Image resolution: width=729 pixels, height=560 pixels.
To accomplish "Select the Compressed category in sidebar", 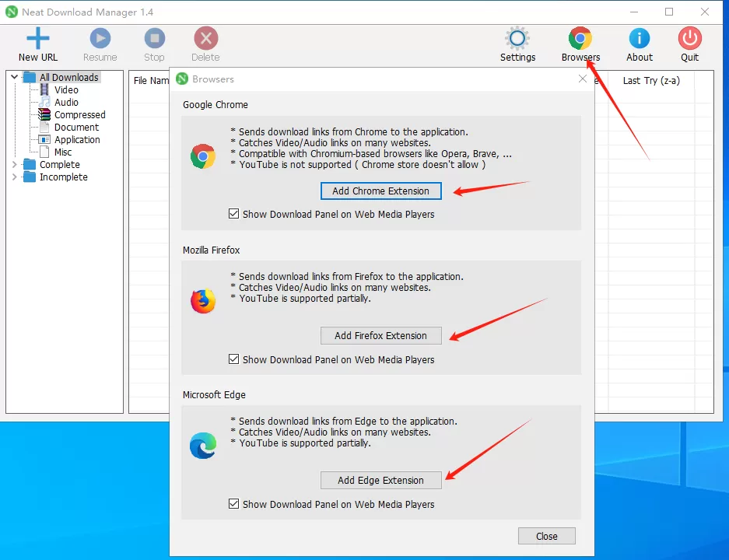I will pos(79,115).
